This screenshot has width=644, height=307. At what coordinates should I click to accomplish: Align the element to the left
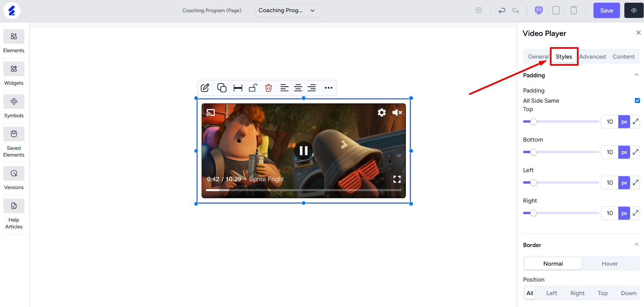(x=285, y=88)
